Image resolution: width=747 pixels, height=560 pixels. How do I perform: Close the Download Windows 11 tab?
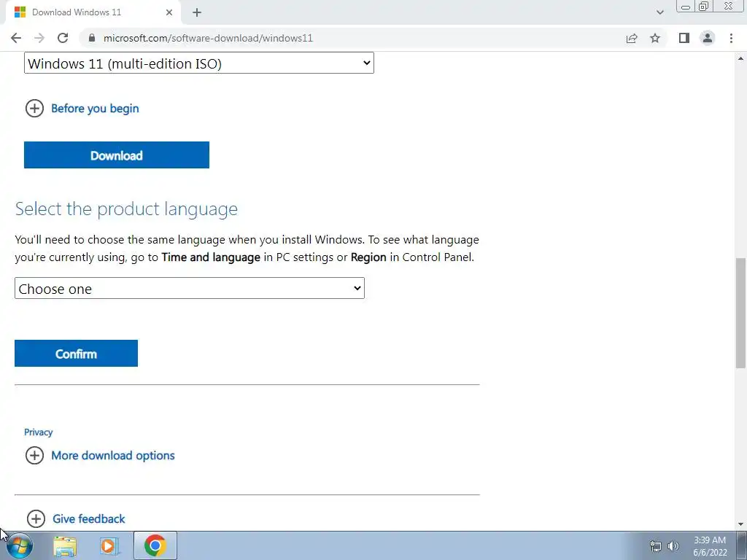(169, 12)
